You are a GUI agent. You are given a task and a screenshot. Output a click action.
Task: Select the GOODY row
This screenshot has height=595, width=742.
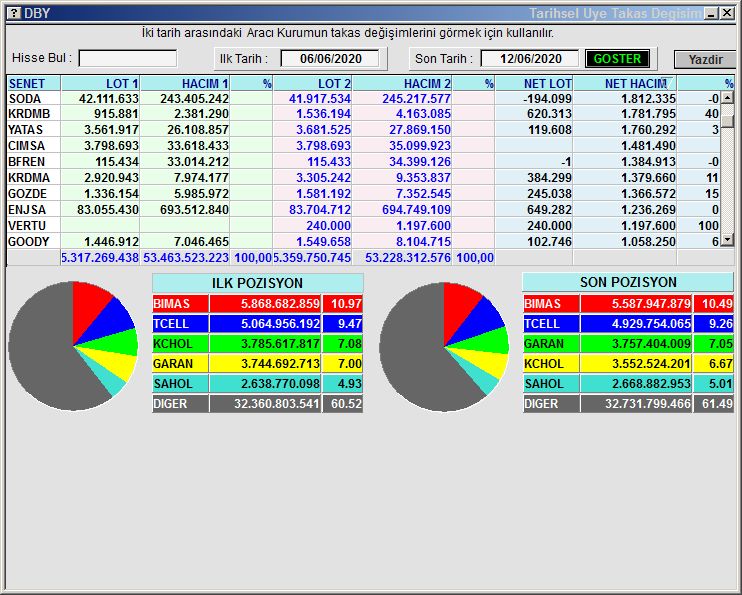click(x=363, y=242)
